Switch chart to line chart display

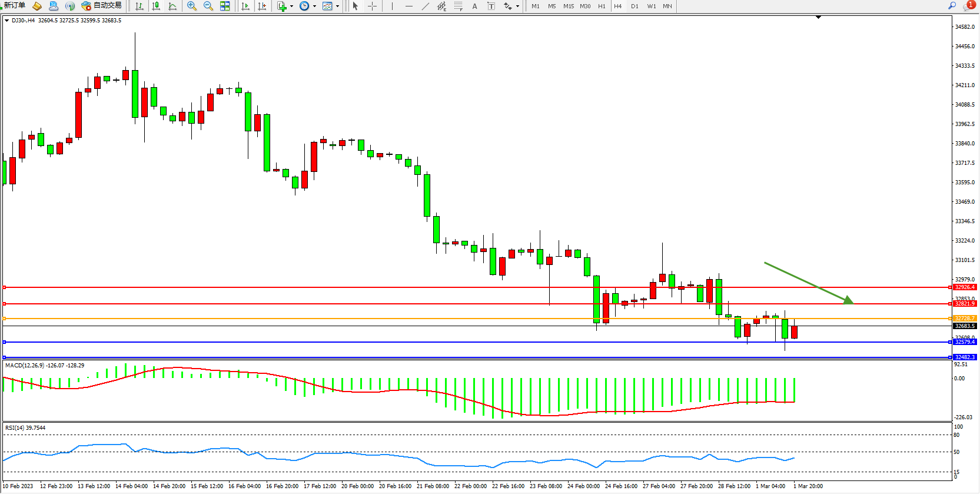(x=172, y=6)
